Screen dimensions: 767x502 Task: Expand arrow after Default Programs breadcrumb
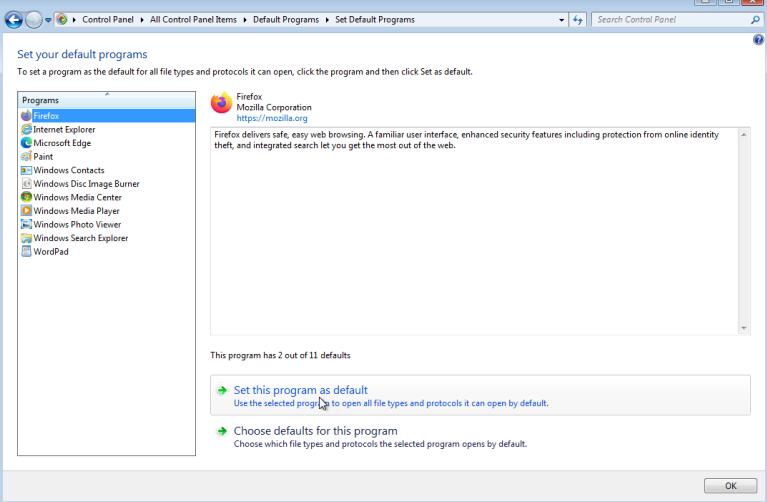click(x=327, y=20)
